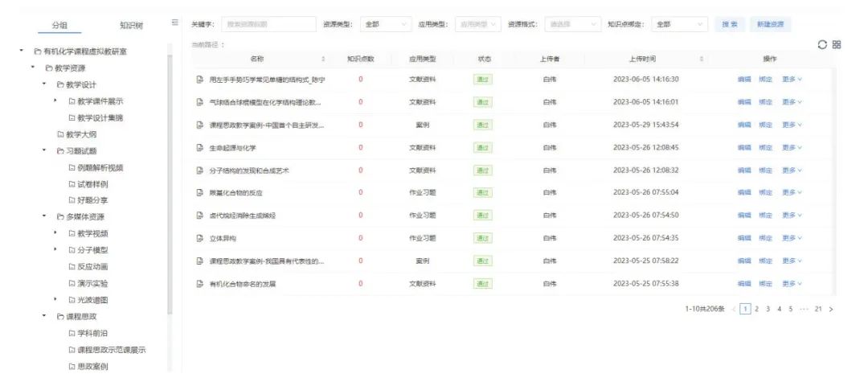This screenshot has height=378, width=868.
Task: Click the previous page arrow
Action: coord(734,310)
